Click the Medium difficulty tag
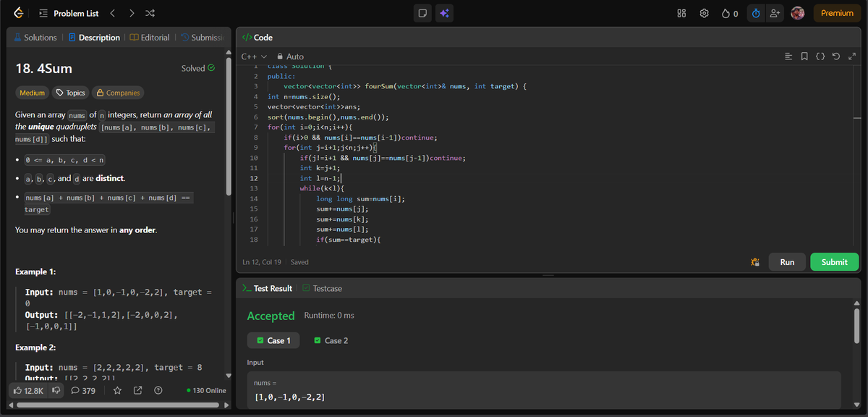Screen dimensions: 868x417 [32, 93]
